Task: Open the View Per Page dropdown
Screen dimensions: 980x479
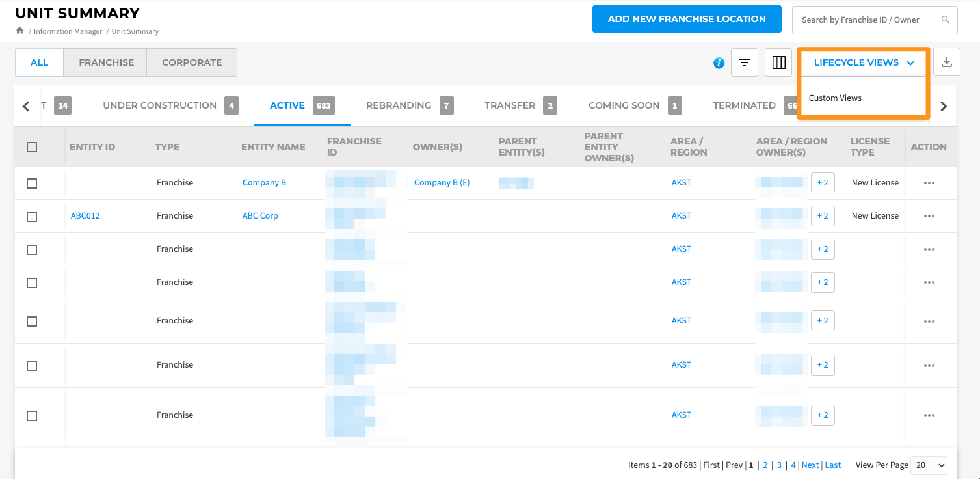Action: point(928,465)
